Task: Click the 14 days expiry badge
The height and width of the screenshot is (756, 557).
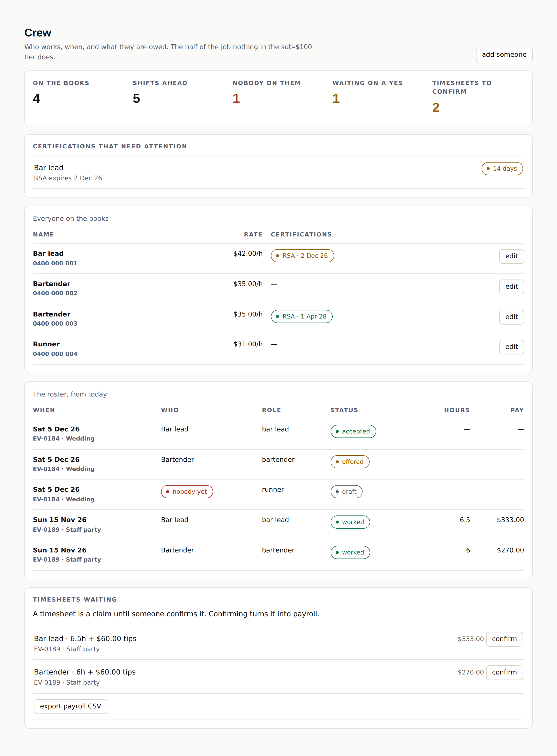Action: (502, 169)
